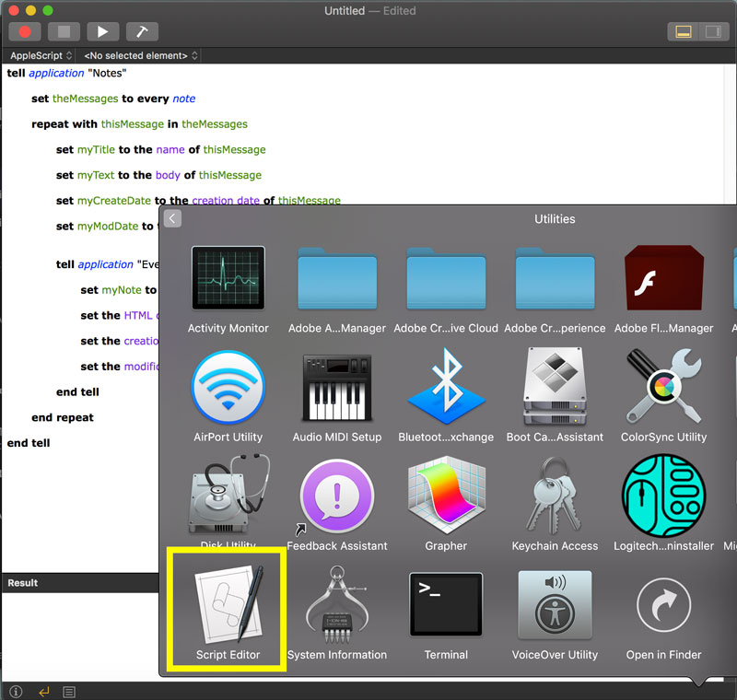Open Activity Monitor
The height and width of the screenshot is (700, 737).
[228, 289]
